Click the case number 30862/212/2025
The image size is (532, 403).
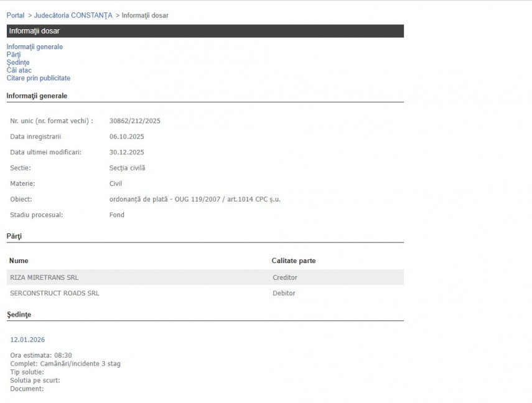pos(134,121)
